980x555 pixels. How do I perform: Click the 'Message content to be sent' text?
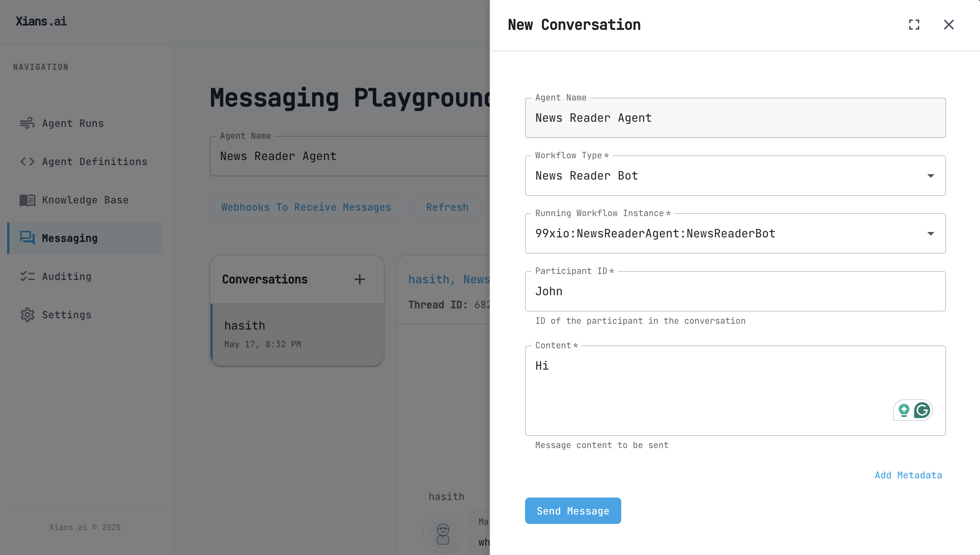click(602, 445)
